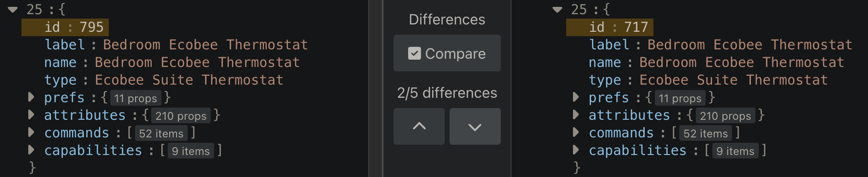Click 9 items badge in right capabilities
868x177 pixels.
pos(735,151)
